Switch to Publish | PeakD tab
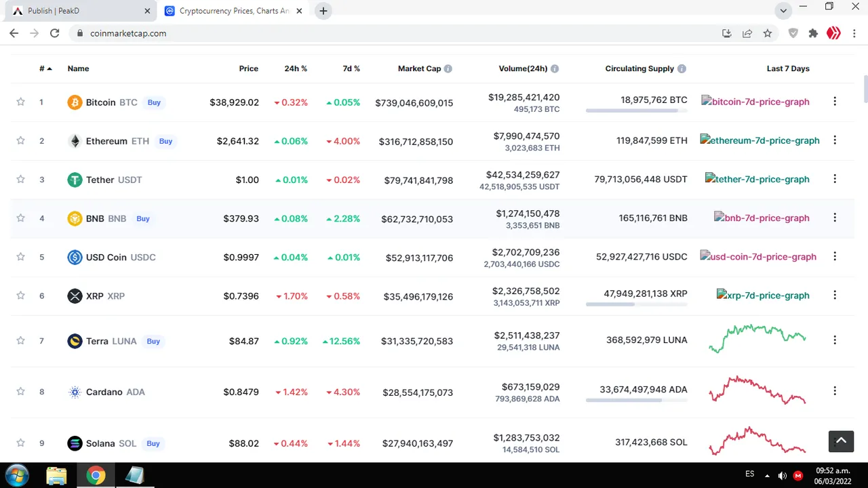This screenshot has width=868, height=488. click(x=80, y=11)
